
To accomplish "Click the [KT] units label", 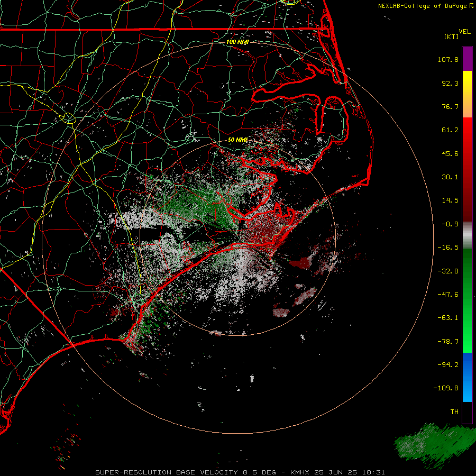I will click(x=452, y=36).
